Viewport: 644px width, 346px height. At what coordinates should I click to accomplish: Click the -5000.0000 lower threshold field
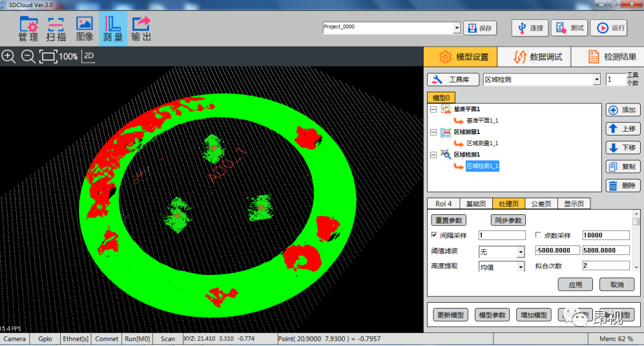pyautogui.click(x=557, y=250)
